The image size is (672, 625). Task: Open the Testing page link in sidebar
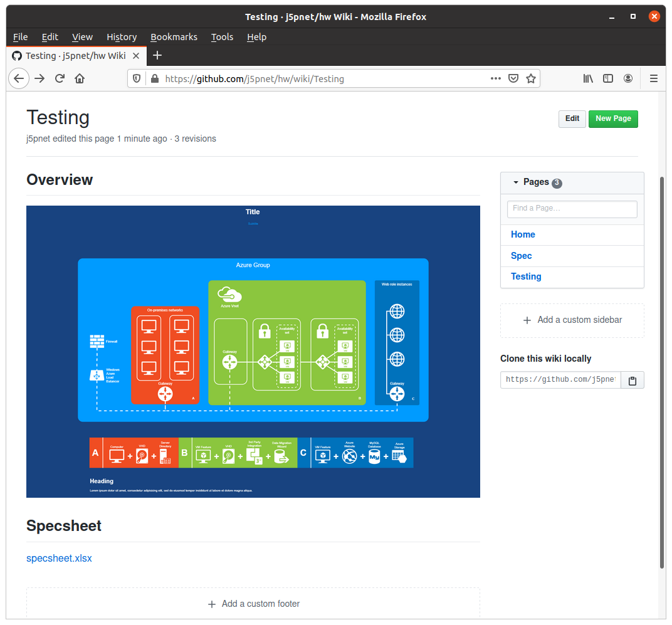click(x=526, y=276)
